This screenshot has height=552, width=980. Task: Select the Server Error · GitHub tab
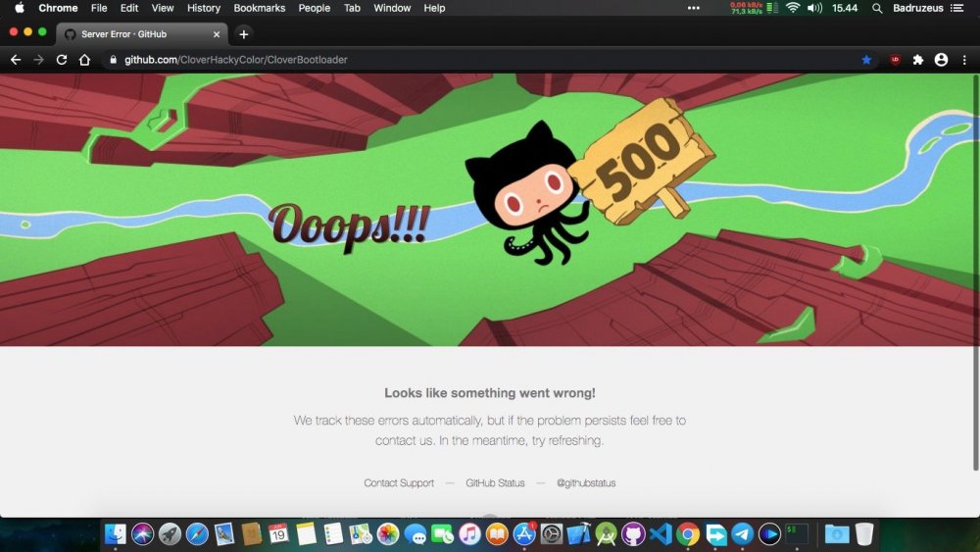142,34
